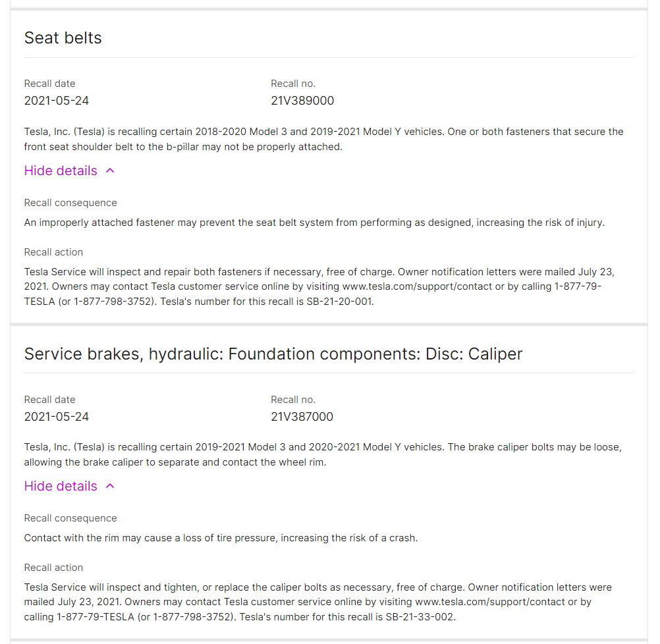
Task: Click the SB-21-20-001 recall action paragraph
Action: tap(319, 287)
